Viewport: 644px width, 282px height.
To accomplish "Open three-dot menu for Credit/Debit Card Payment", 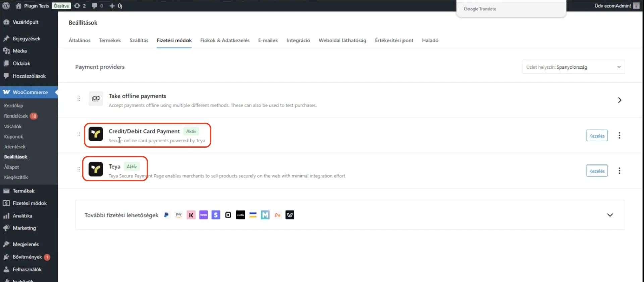I will 619,135.
